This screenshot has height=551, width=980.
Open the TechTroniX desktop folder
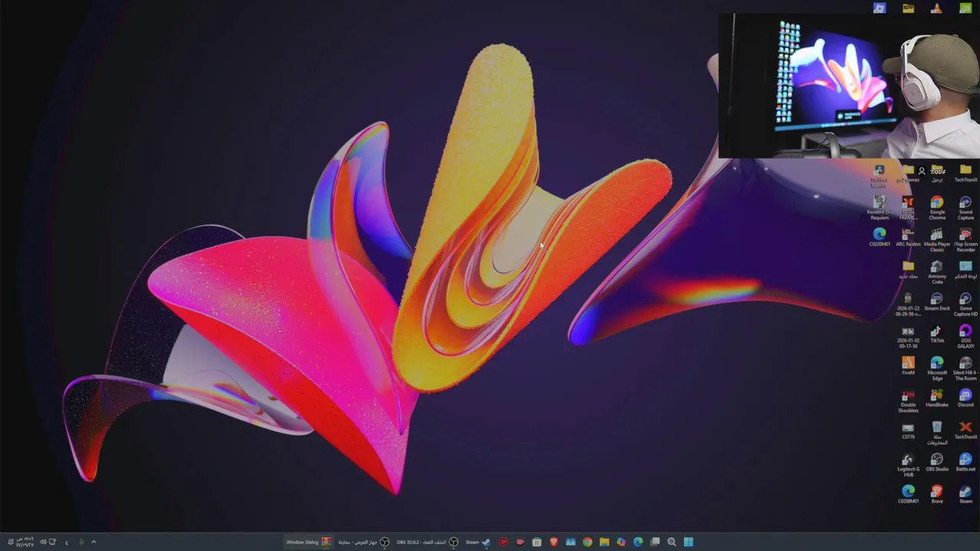pos(965,174)
